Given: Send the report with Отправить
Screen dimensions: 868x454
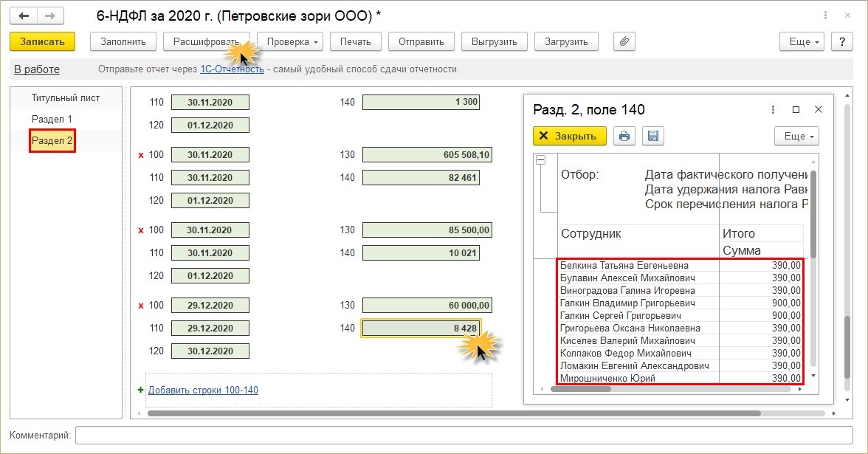Looking at the screenshot, I should (x=421, y=41).
